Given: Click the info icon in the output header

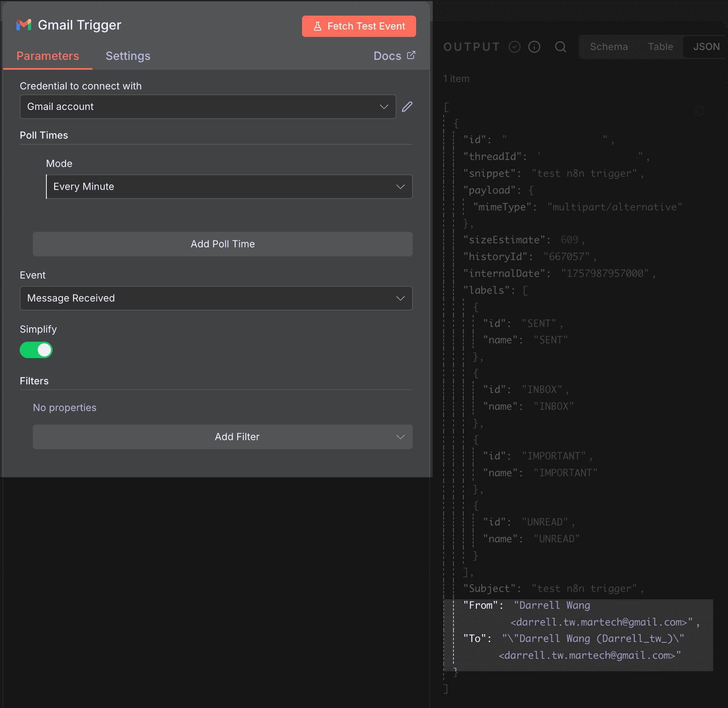Looking at the screenshot, I should click(534, 47).
